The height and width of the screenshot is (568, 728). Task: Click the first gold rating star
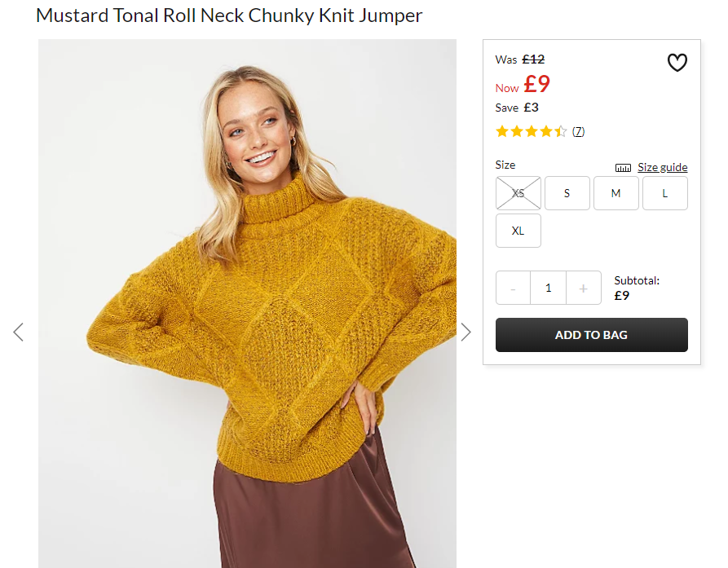coord(502,131)
